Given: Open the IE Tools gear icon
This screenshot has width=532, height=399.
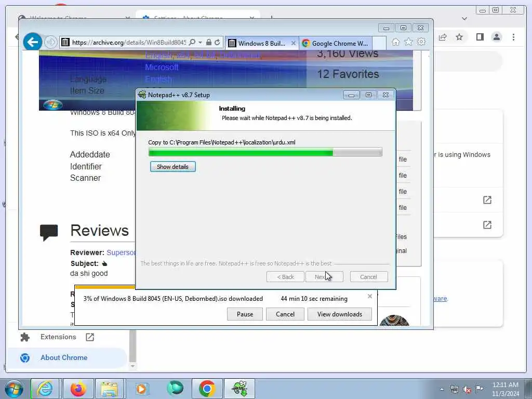Looking at the screenshot, I should pyautogui.click(x=421, y=42).
